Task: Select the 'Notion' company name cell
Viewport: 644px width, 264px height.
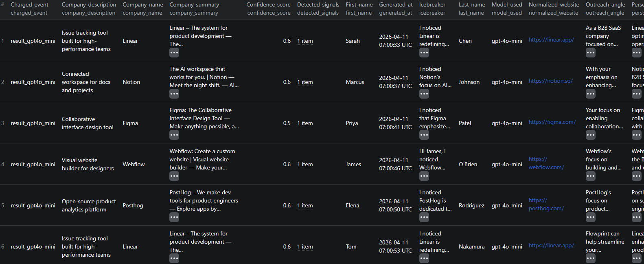Action: click(x=131, y=82)
